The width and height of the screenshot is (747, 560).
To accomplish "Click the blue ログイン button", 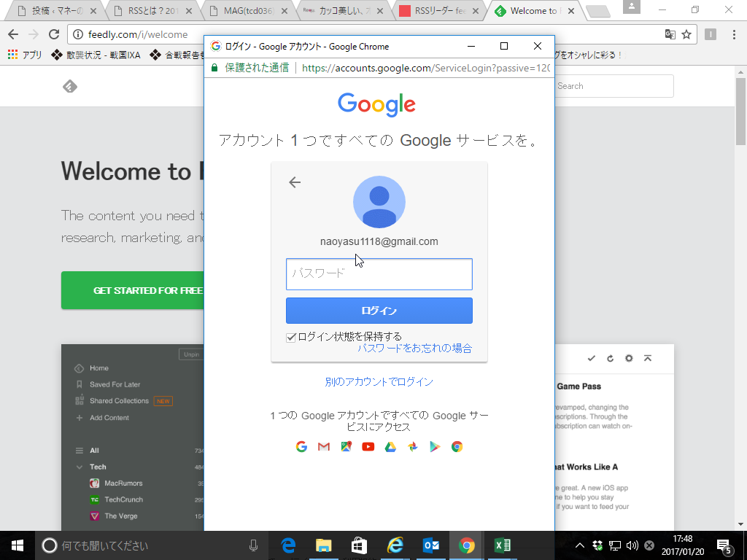I will (379, 311).
